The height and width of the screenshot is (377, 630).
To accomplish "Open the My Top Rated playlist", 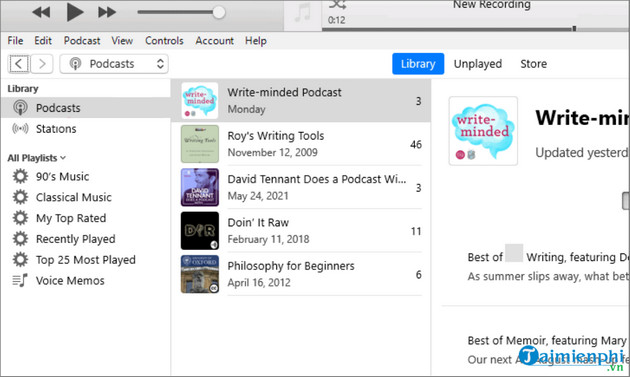I will (x=71, y=218).
